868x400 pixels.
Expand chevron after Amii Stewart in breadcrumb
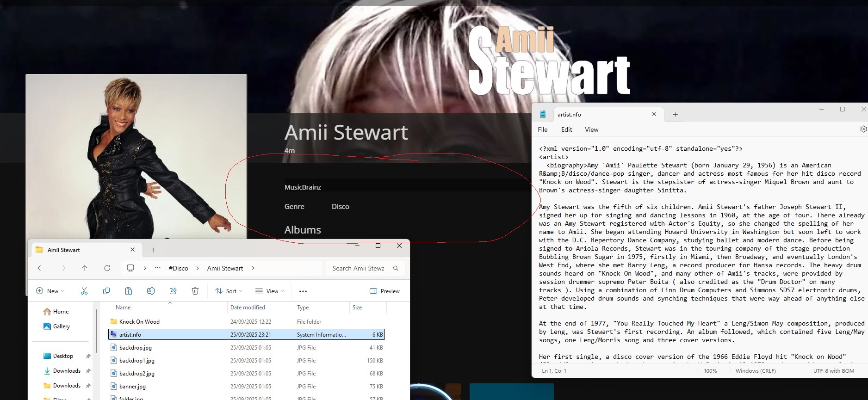click(253, 268)
